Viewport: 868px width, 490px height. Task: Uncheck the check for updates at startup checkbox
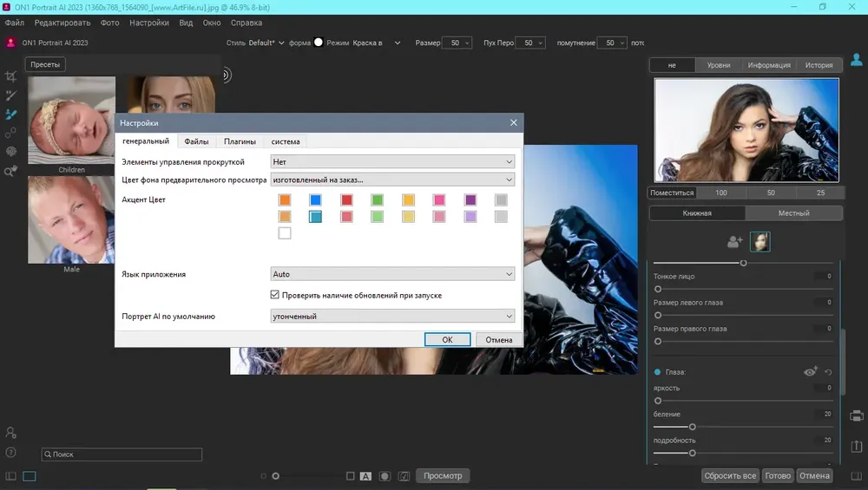click(275, 296)
